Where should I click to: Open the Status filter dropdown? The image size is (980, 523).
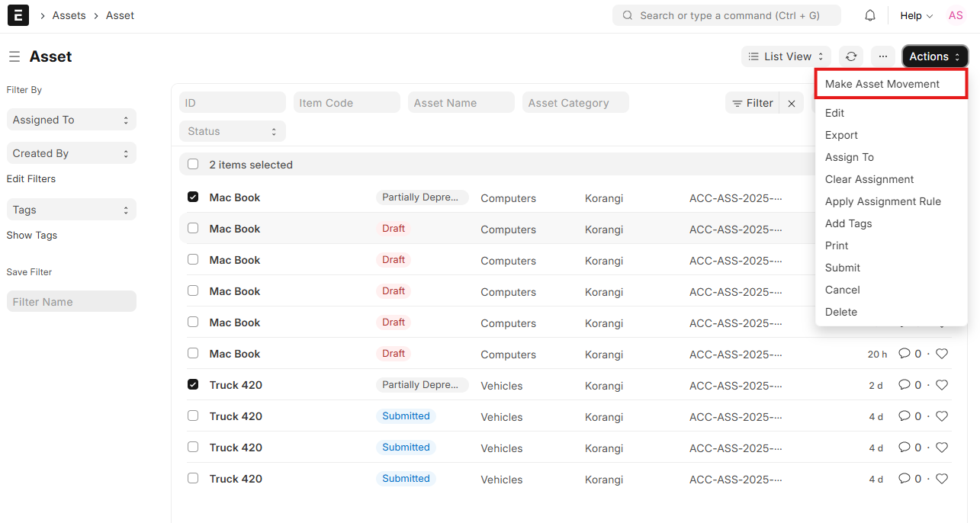point(232,131)
